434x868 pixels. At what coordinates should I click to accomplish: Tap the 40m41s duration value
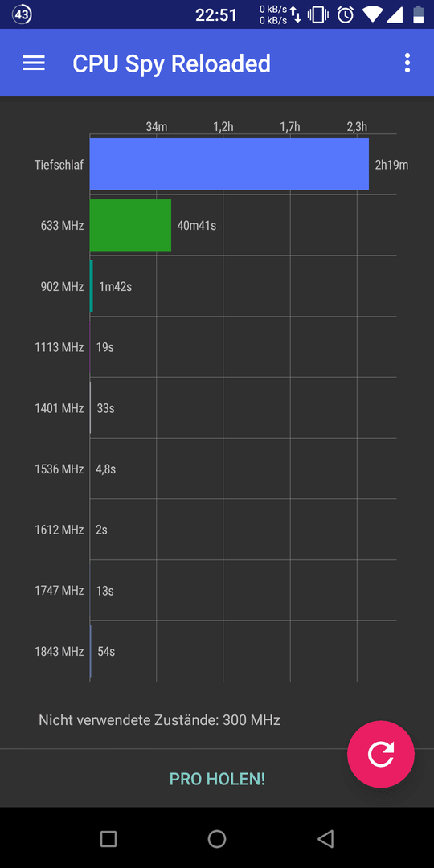197,226
